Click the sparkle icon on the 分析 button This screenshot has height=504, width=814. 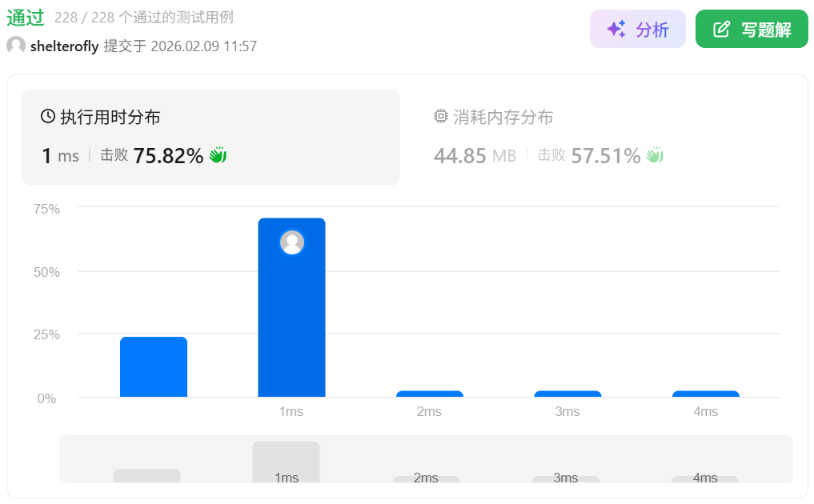[x=616, y=30]
